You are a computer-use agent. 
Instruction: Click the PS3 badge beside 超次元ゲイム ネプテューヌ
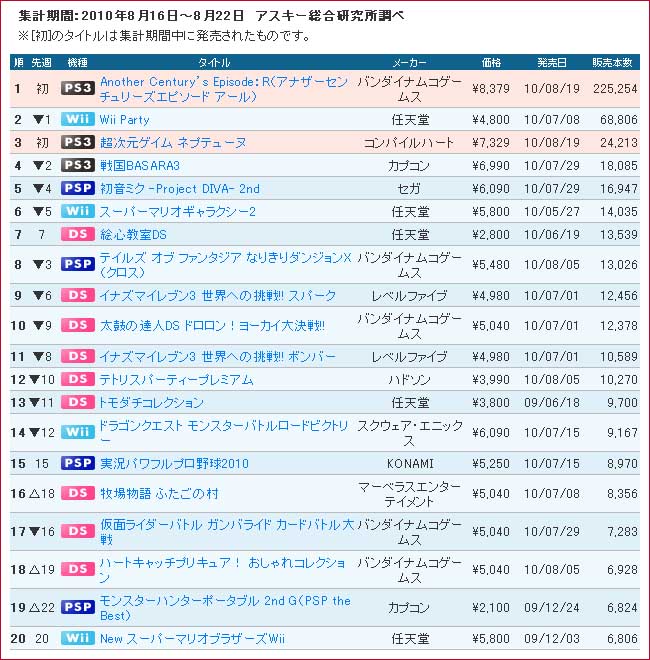coord(77,142)
